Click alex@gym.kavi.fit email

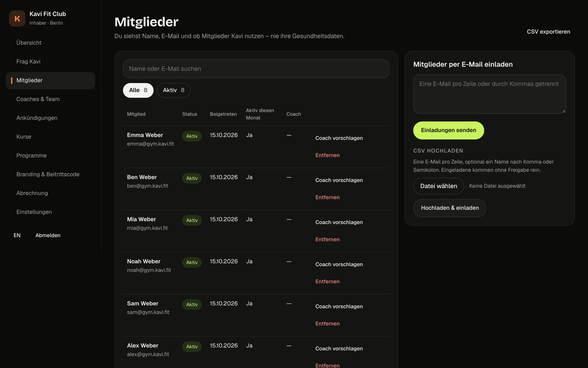(x=148, y=354)
